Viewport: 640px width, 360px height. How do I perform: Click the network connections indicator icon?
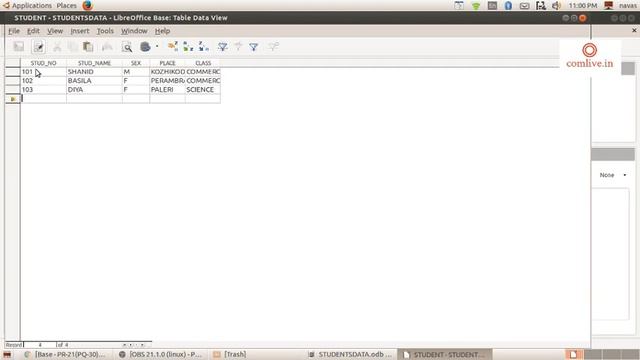[541, 6]
